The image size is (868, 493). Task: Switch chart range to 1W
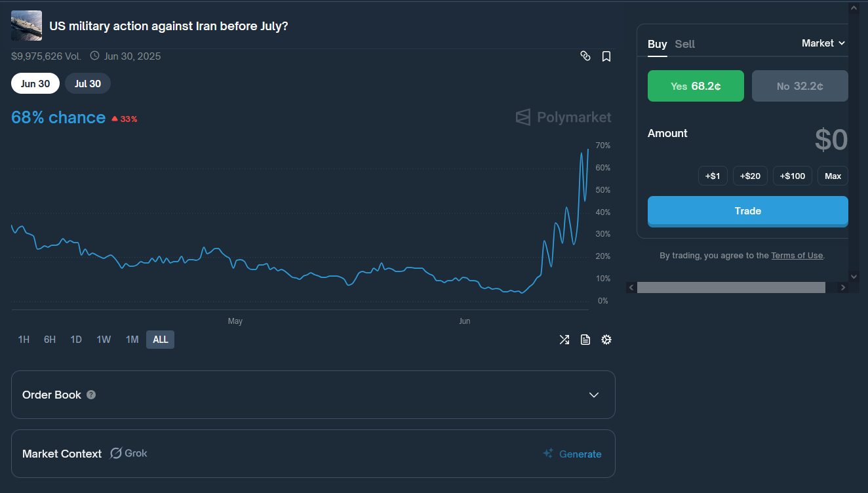tap(104, 339)
